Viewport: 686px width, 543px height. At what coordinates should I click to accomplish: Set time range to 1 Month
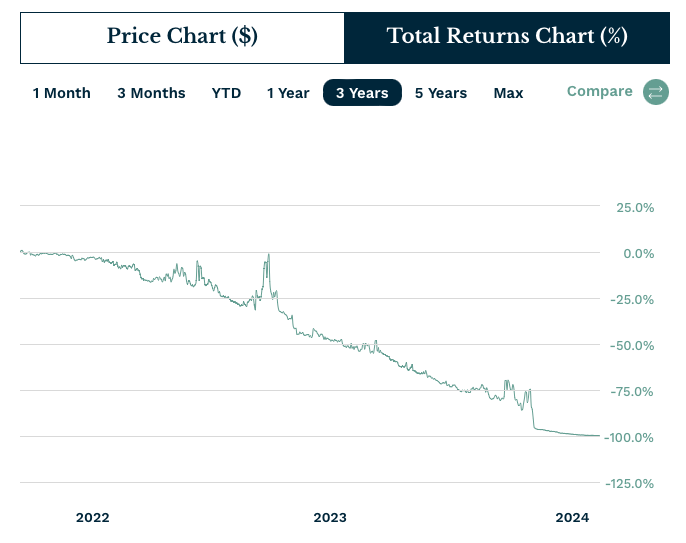(x=62, y=93)
